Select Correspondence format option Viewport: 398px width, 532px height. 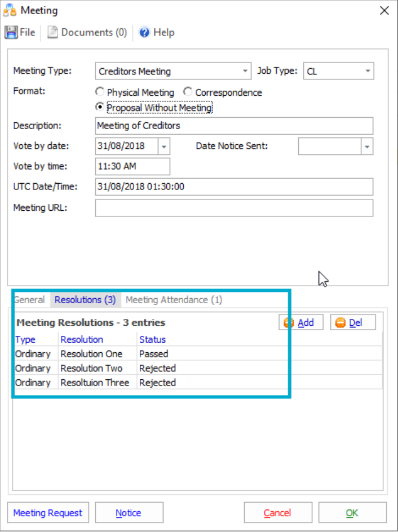(x=188, y=92)
